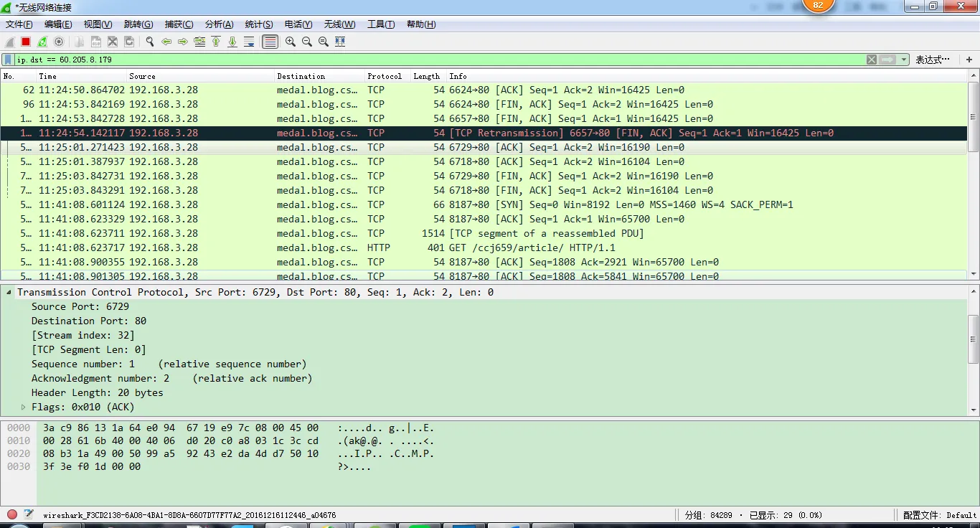980x528 pixels.
Task: Sort by the Info column header
Action: point(707,76)
